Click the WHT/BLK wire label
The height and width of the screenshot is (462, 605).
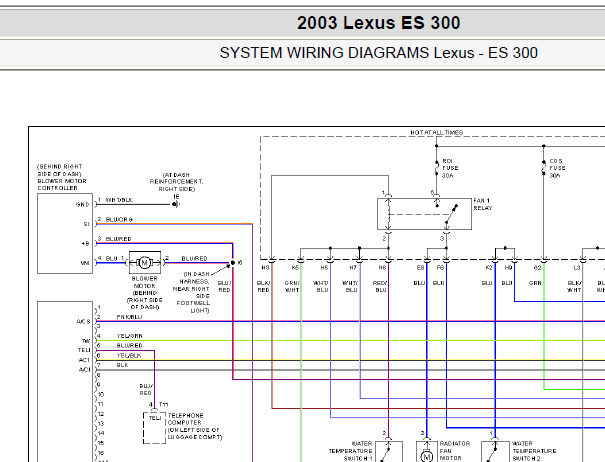[119, 200]
